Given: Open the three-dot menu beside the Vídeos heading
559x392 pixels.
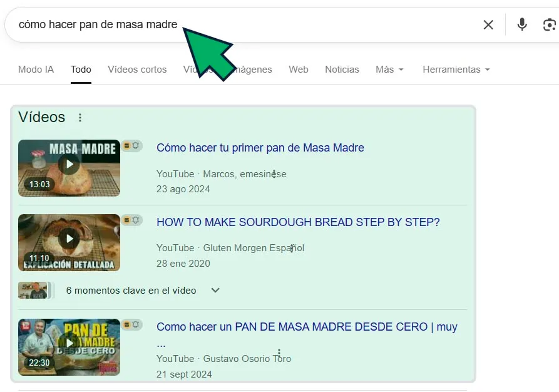Looking at the screenshot, I should (x=79, y=117).
